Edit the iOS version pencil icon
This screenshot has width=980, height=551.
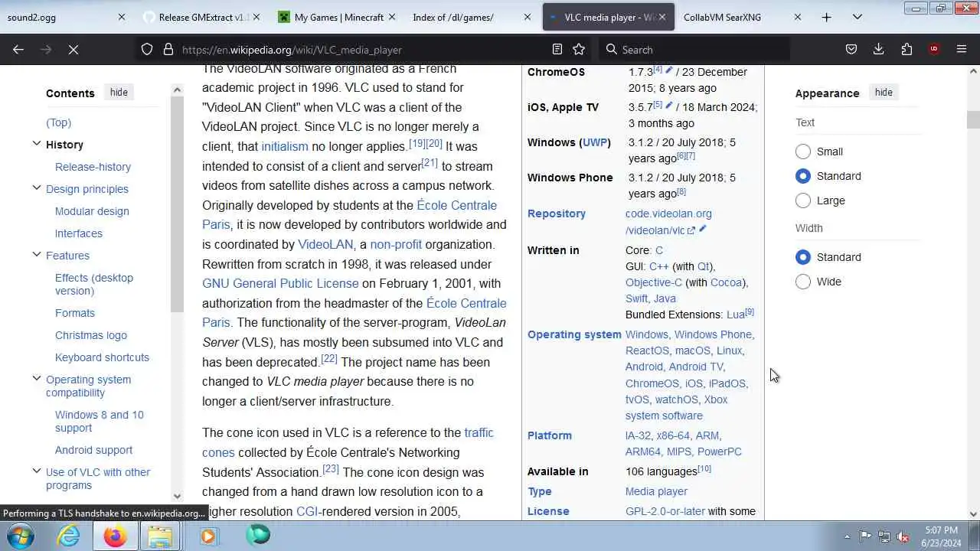click(668, 106)
